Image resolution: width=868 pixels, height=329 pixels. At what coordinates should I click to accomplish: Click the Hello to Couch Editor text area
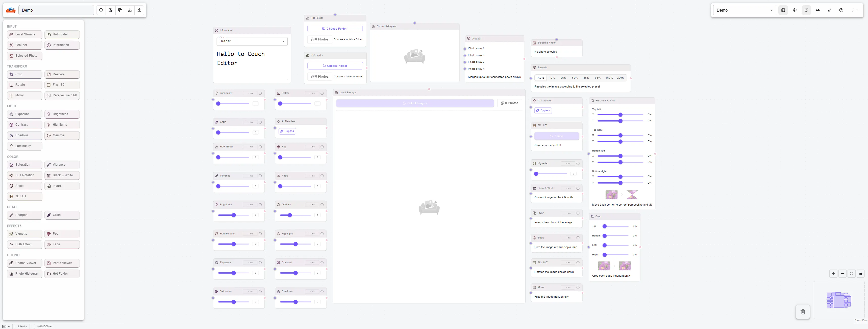point(252,64)
